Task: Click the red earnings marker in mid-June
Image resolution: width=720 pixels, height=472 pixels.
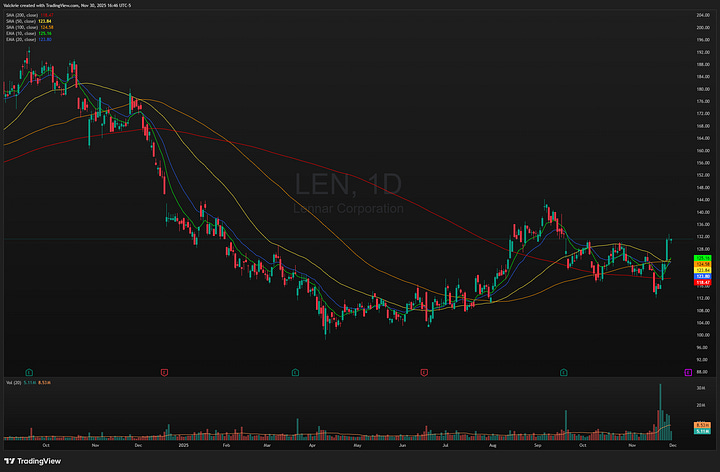Action: (x=424, y=372)
